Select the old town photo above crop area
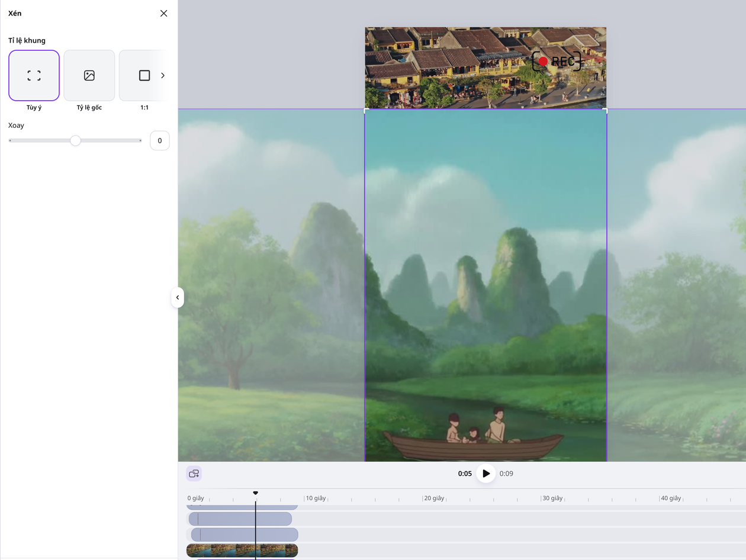This screenshot has width=746, height=560. [485, 67]
